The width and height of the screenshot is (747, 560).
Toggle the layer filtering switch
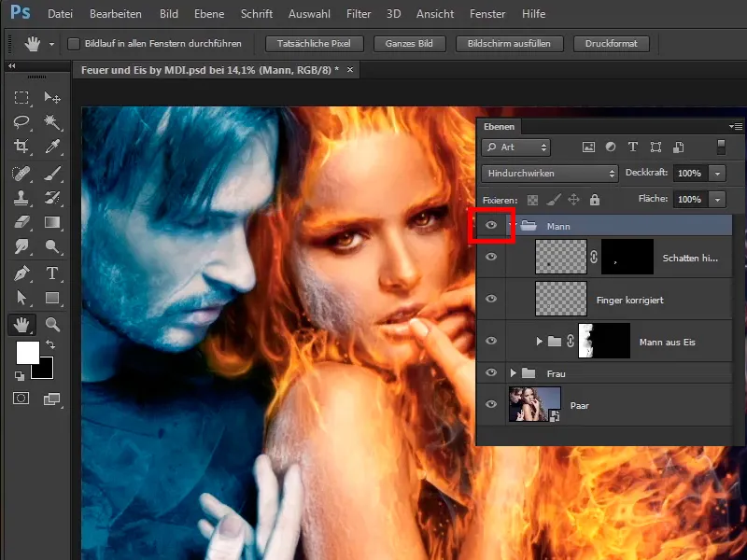(721, 147)
